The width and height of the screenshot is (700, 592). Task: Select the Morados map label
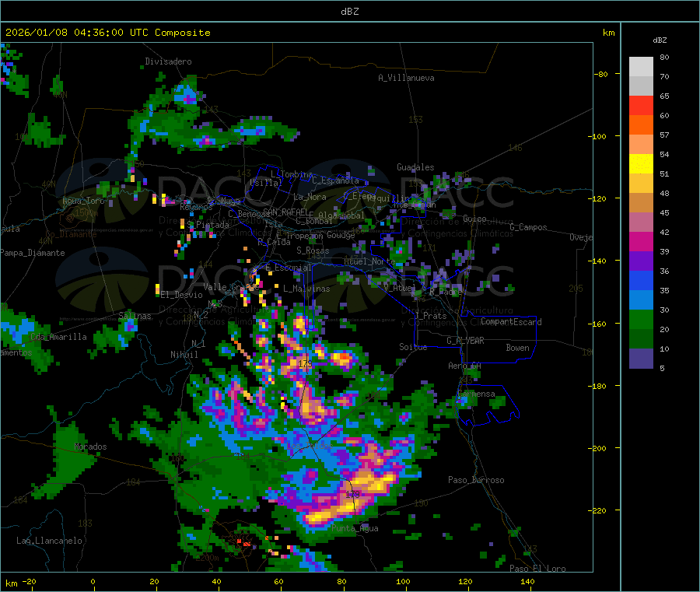pos(91,447)
